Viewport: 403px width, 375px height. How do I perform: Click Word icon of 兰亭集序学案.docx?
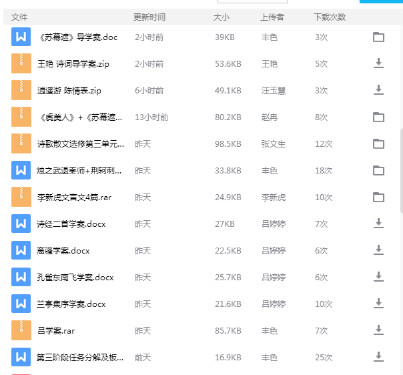pyautogui.click(x=21, y=303)
